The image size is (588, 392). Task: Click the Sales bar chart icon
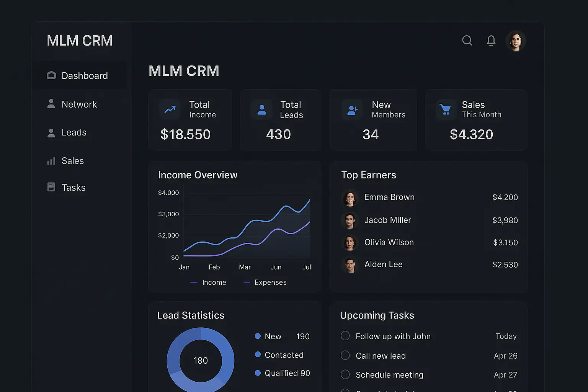51,161
